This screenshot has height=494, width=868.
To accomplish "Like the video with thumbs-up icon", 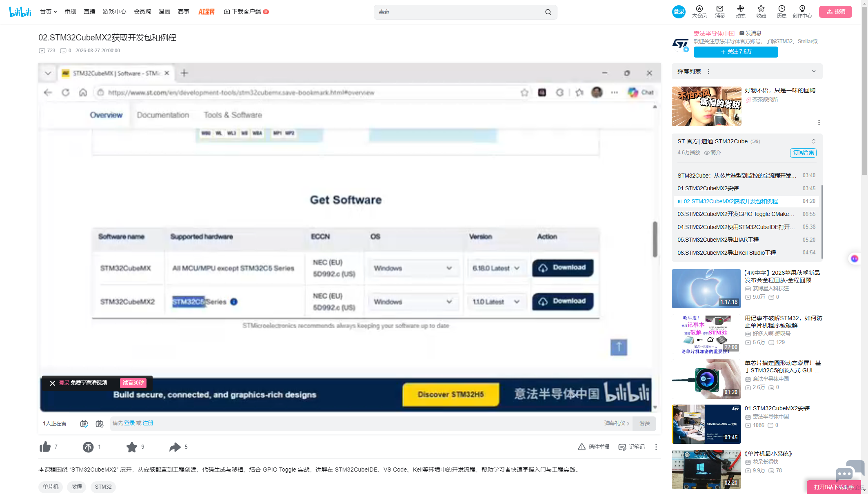I will 45,447.
